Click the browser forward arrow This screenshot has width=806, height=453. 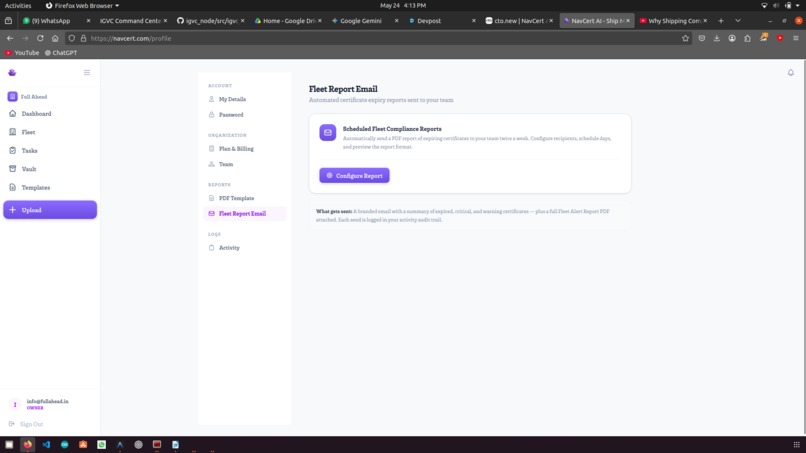pos(25,38)
